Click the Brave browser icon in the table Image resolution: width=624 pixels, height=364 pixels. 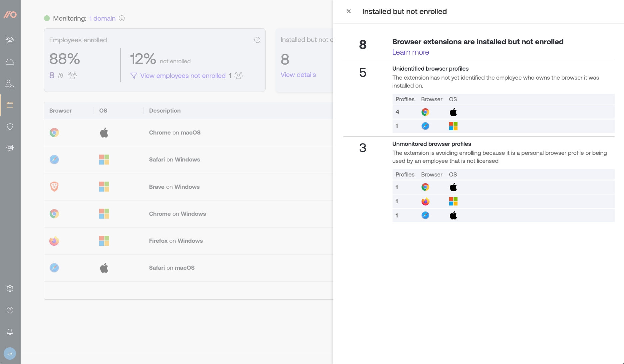pos(54,187)
